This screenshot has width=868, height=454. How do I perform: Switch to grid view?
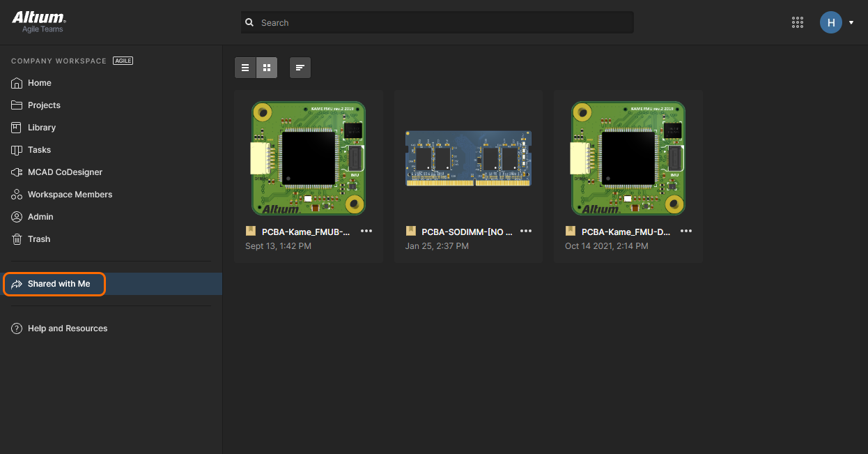tap(267, 68)
